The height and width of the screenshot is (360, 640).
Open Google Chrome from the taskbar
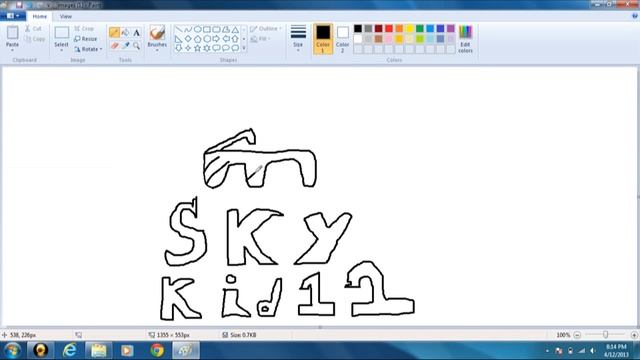[x=157, y=350]
